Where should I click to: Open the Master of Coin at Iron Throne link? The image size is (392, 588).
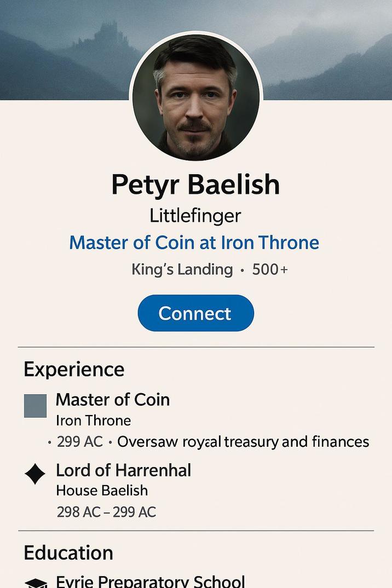(194, 243)
